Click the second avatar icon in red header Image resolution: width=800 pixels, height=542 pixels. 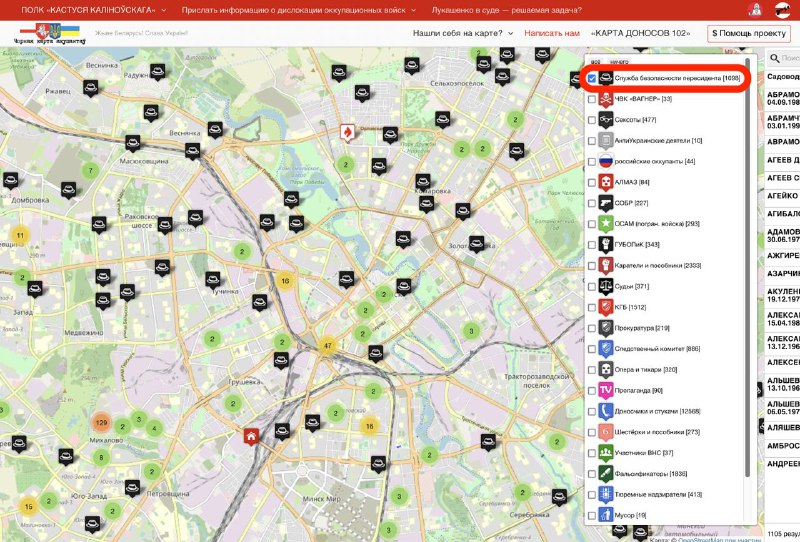782,9
